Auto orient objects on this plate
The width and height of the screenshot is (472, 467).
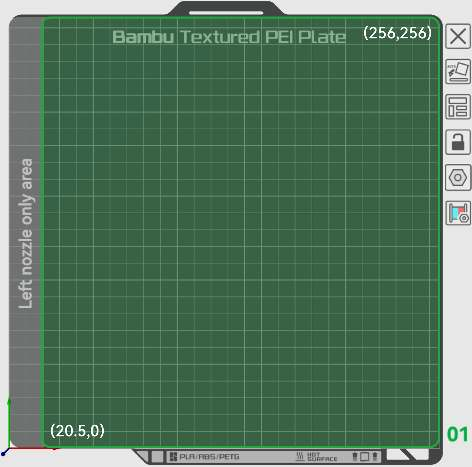click(x=458, y=71)
